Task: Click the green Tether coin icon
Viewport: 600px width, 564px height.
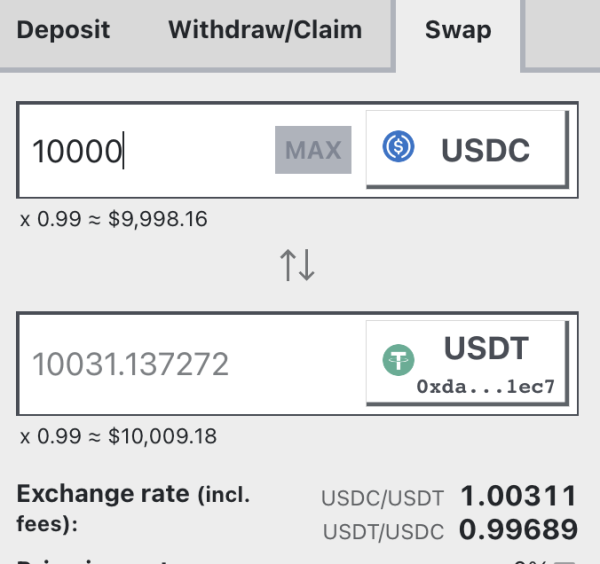Action: 400,362
